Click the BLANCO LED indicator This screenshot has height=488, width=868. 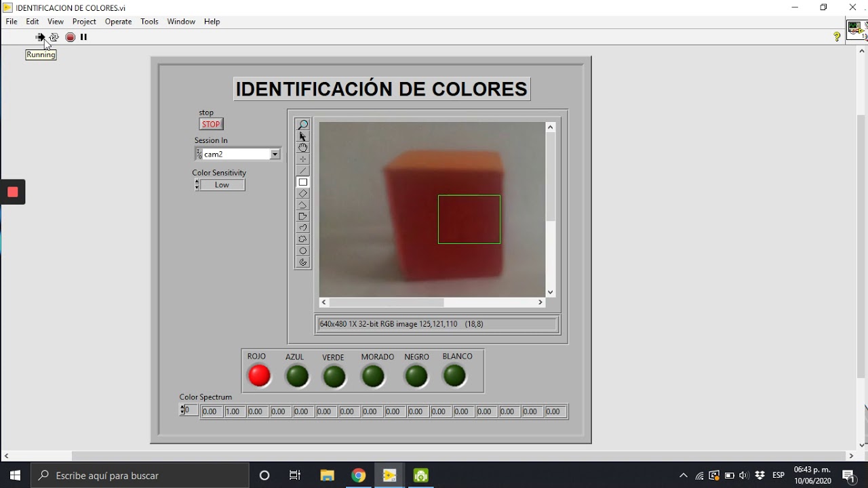pos(454,375)
